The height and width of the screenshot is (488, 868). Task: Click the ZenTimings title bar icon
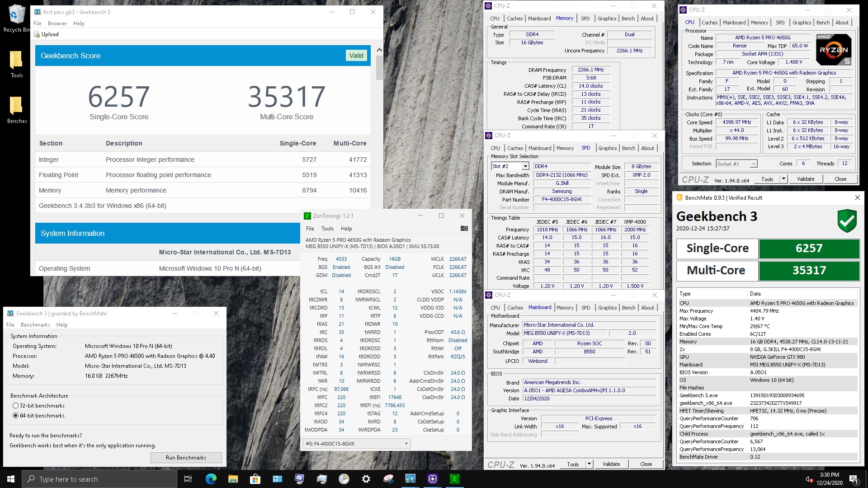pyautogui.click(x=307, y=216)
